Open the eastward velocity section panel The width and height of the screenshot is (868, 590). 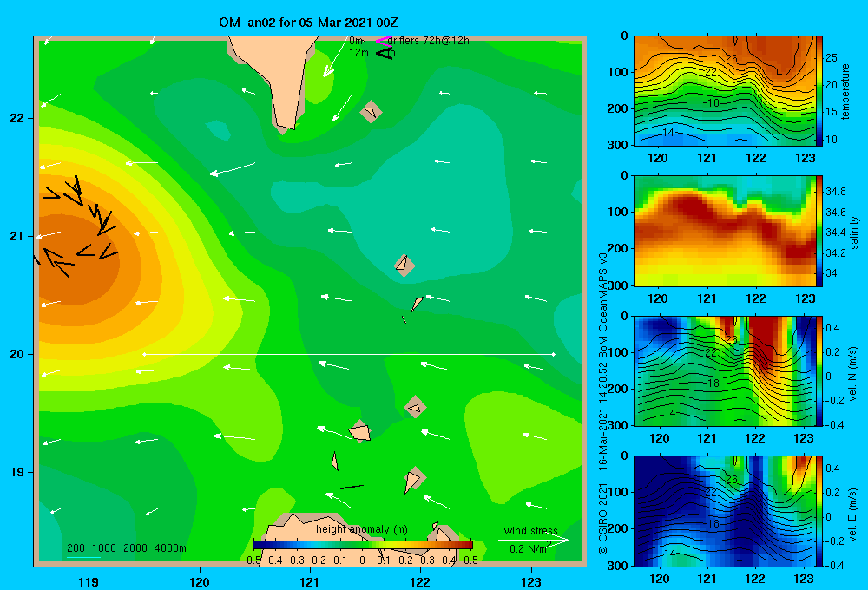click(x=724, y=511)
